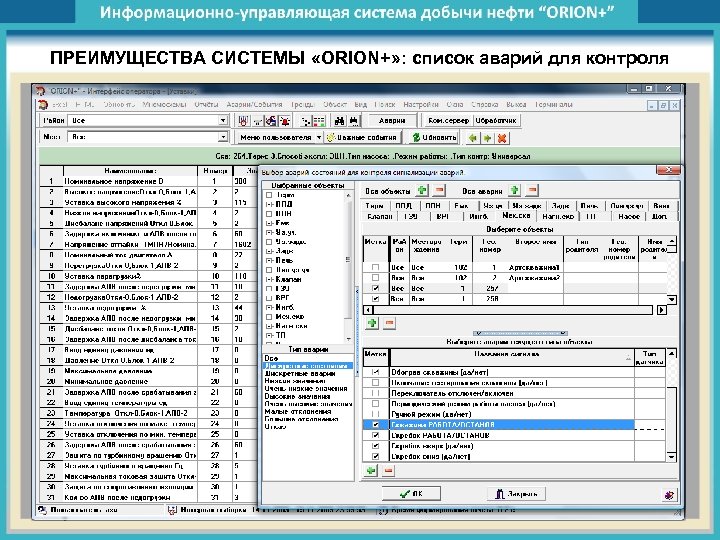Expand the Печь node in objects tree

(270, 260)
